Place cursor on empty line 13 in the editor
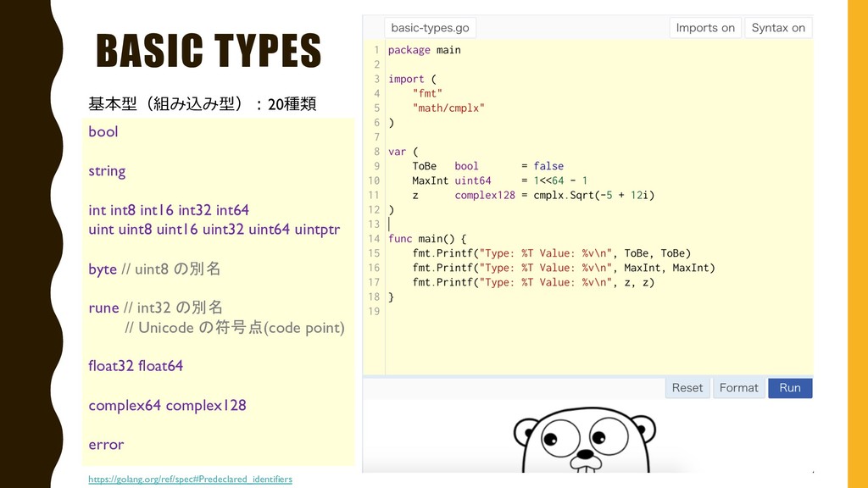 click(598, 224)
